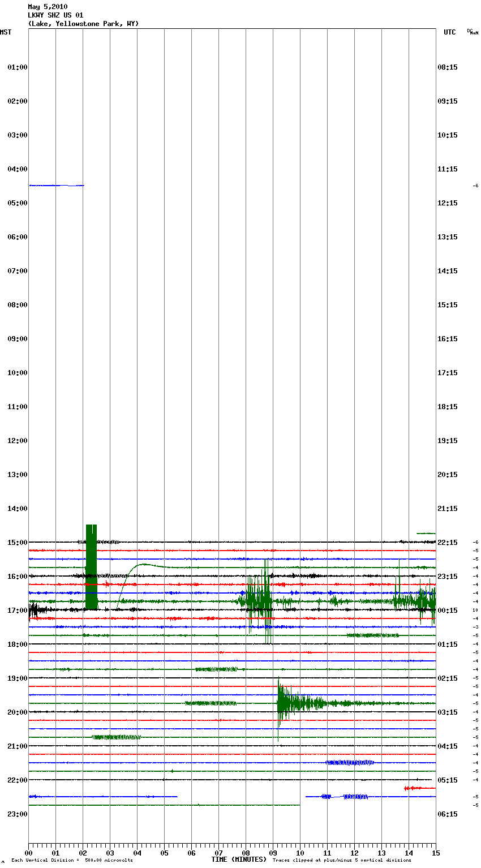Click the 06:15 UTC time label
The width and height of the screenshot is (481, 868).
click(x=448, y=814)
